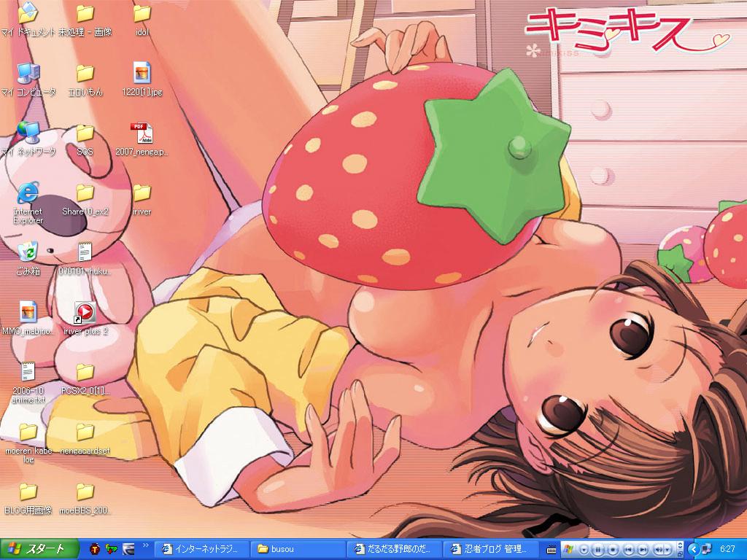Viewport: 747px width, 560px height.
Task: Select the MMO_mabino image file
Action: (x=28, y=319)
